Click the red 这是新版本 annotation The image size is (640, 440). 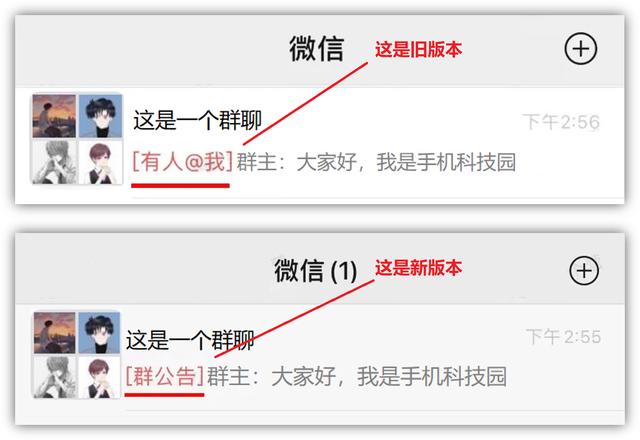click(418, 268)
